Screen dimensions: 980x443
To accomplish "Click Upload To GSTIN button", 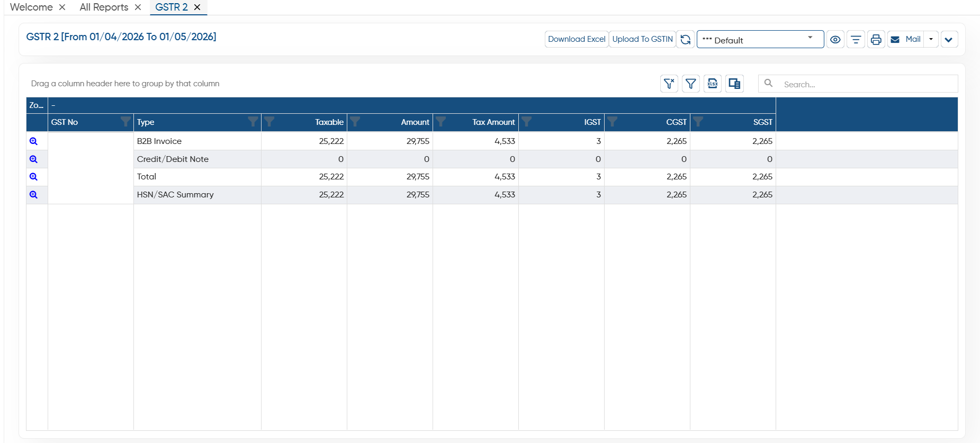I will click(642, 39).
